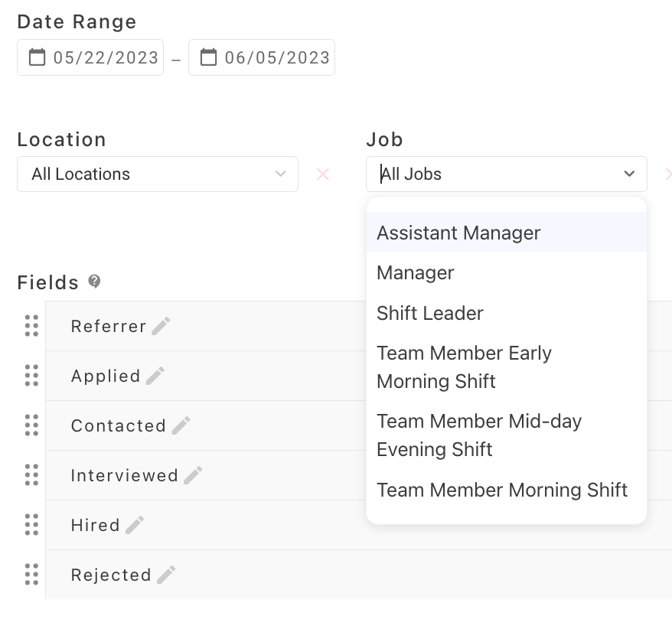Viewport: 672px width, 629px height.
Task: Select Team Member Early Morning Shift
Action: click(x=464, y=367)
